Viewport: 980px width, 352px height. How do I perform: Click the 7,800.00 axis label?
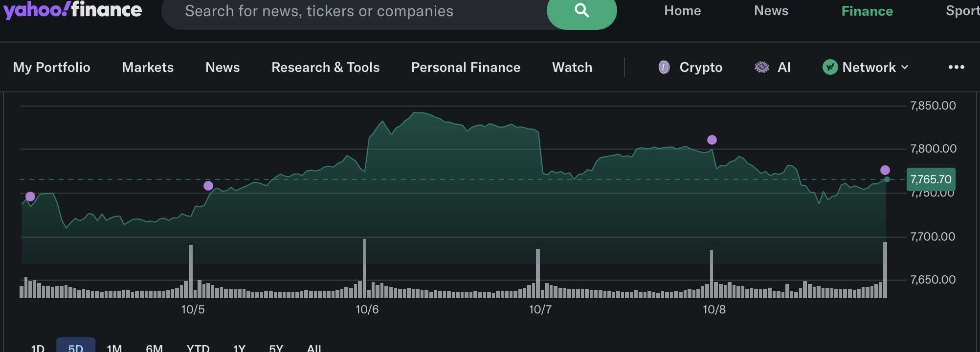click(933, 149)
